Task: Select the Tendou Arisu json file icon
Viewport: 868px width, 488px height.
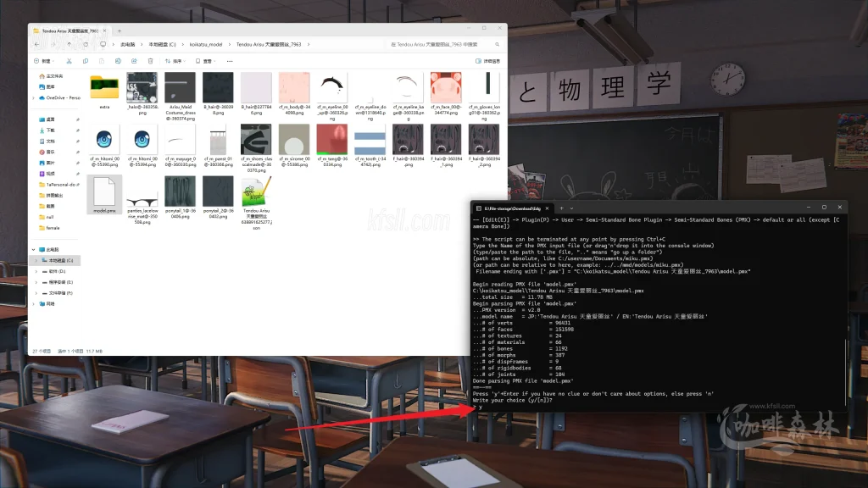Action: [256, 191]
